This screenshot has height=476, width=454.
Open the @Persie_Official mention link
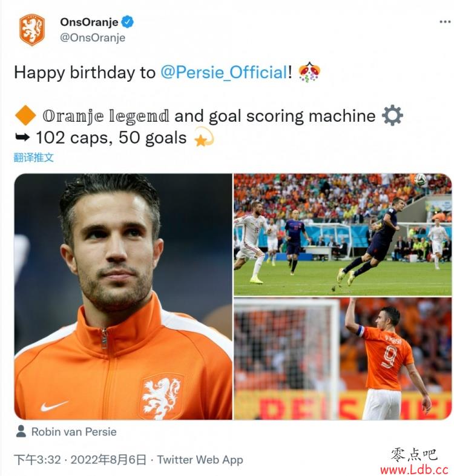(223, 72)
